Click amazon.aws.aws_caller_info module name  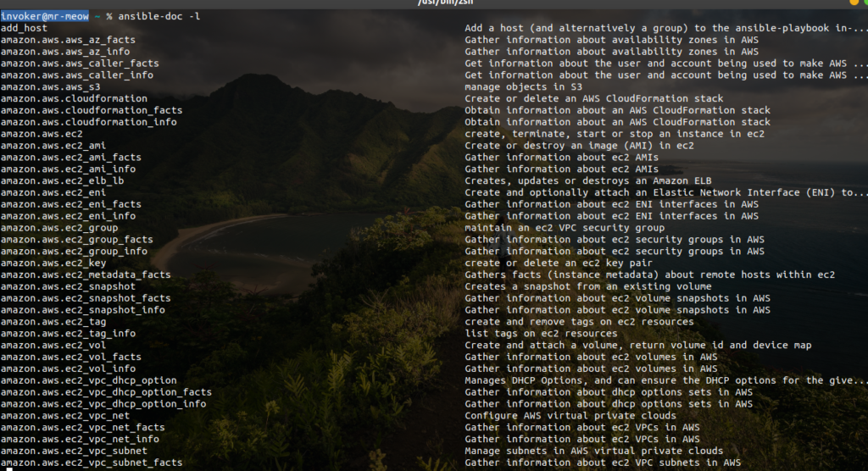click(x=77, y=75)
